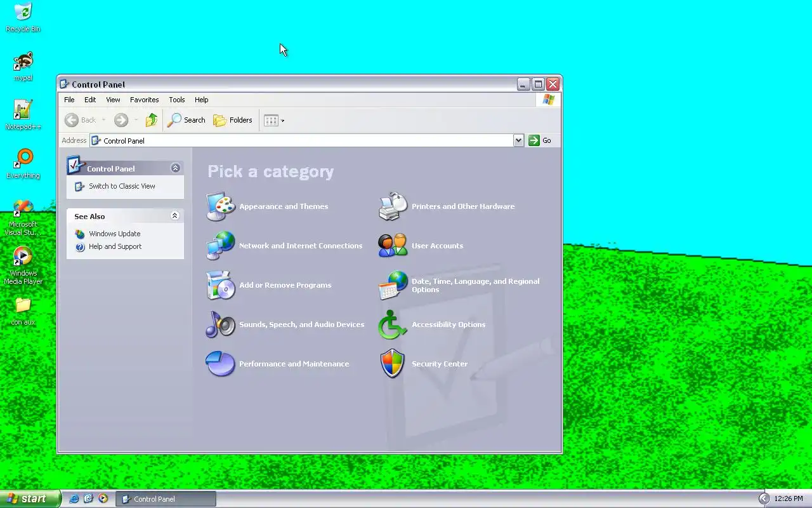The height and width of the screenshot is (508, 812).
Task: Open the Help and Support link
Action: (x=115, y=246)
